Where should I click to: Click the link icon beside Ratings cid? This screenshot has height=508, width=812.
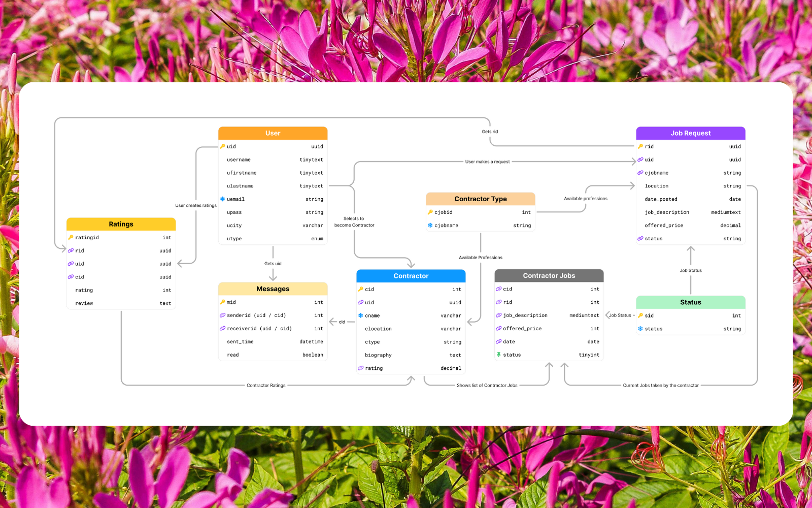pos(71,277)
